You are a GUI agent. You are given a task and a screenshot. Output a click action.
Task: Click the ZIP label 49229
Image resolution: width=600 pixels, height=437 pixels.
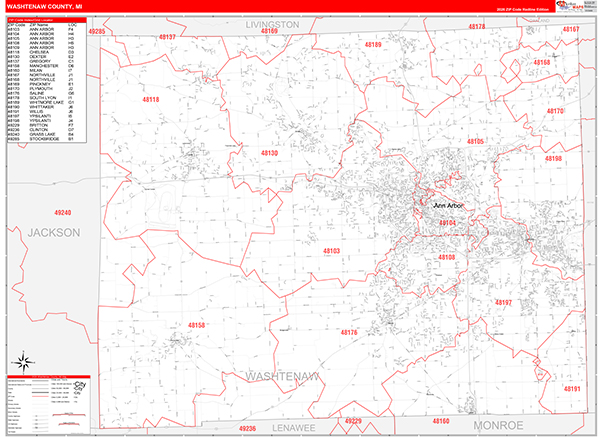coord(353,421)
